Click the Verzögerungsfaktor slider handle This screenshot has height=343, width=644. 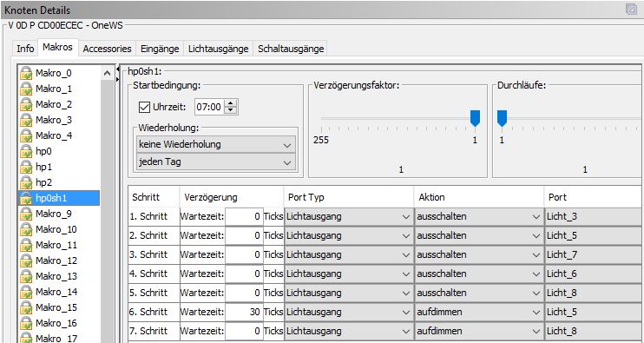tap(476, 118)
